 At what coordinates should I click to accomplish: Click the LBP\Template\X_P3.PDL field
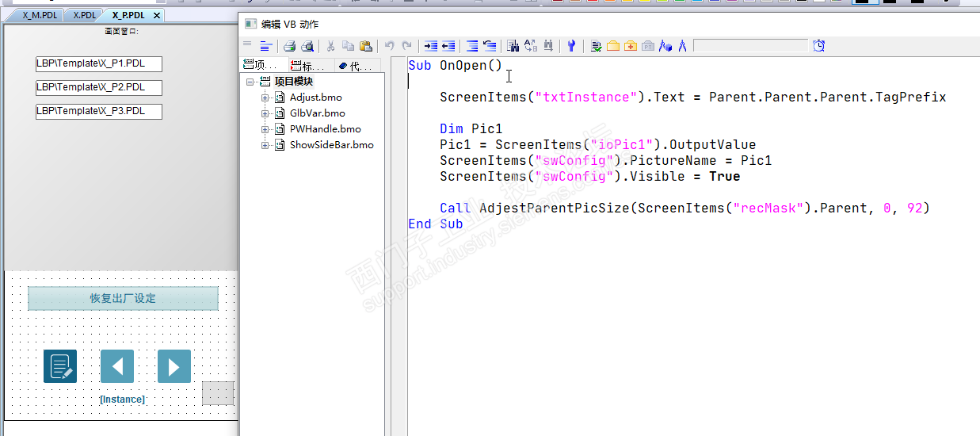(x=99, y=111)
